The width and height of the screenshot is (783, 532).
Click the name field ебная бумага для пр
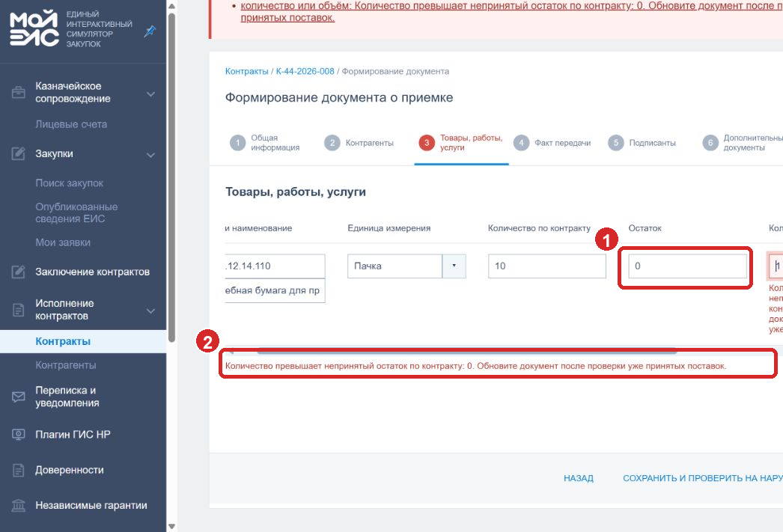click(275, 290)
